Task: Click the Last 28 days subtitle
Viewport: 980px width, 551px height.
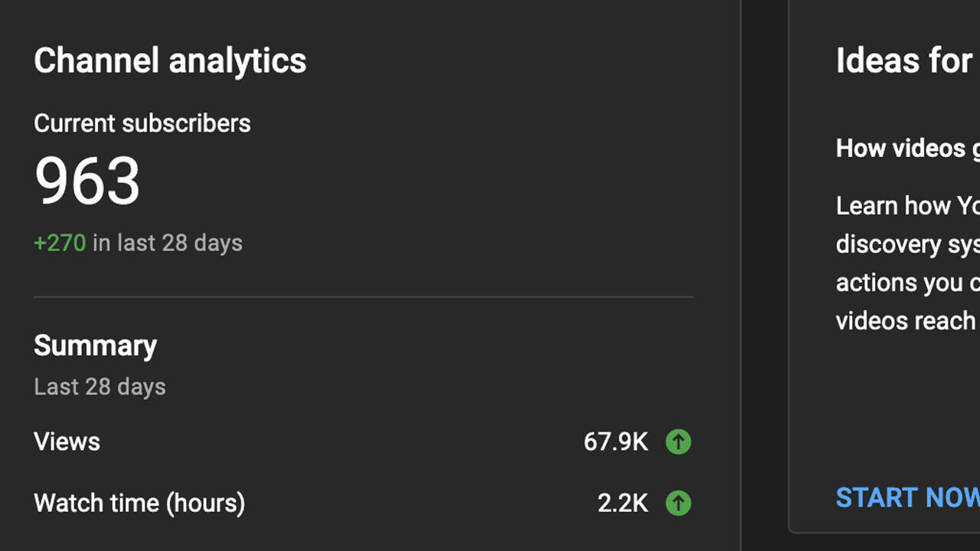Action: (100, 386)
